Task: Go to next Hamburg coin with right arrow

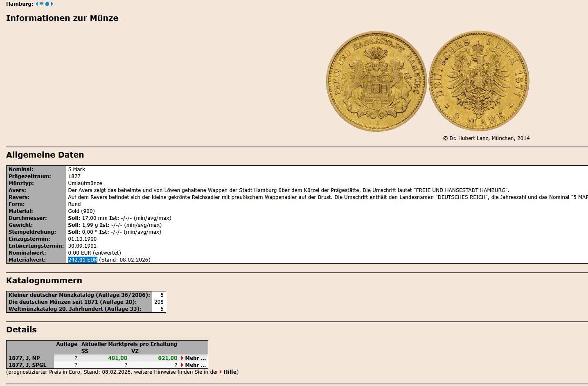Action: 52,4
